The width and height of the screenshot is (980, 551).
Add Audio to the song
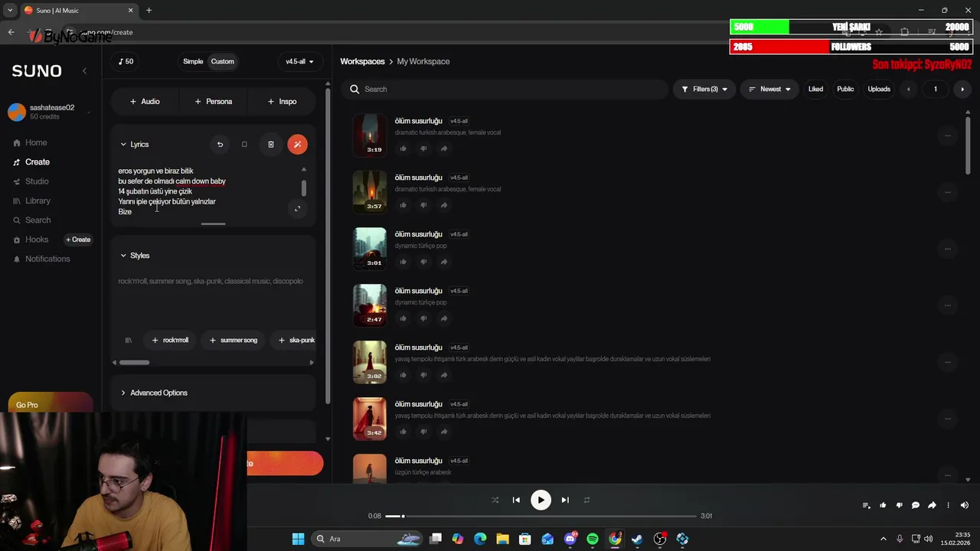tap(145, 101)
